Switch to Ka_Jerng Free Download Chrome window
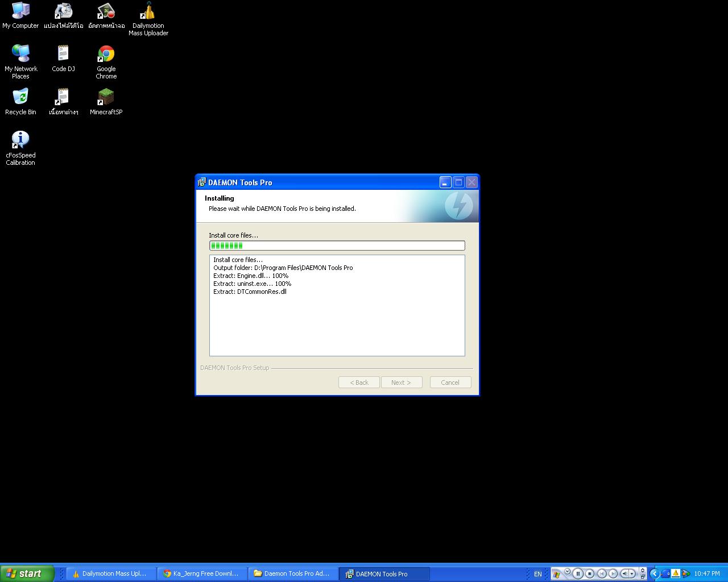This screenshot has width=728, height=582. pyautogui.click(x=202, y=574)
